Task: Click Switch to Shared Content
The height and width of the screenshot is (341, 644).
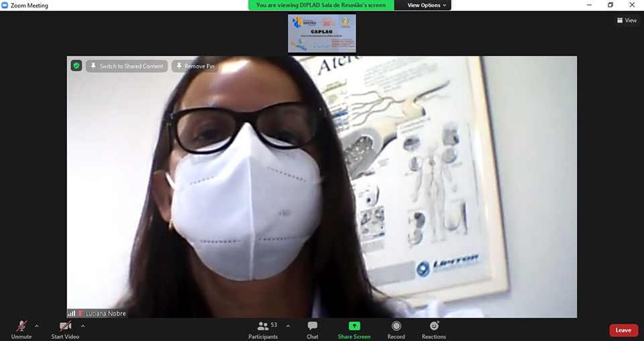Action: (126, 66)
